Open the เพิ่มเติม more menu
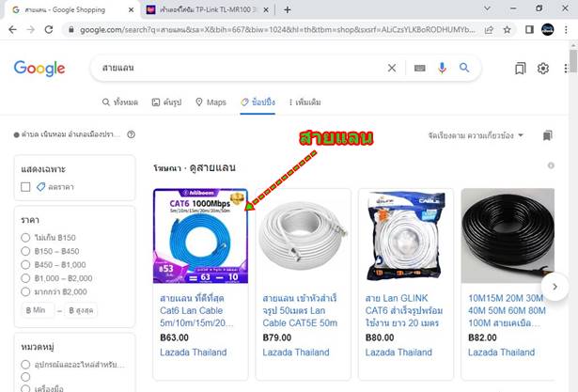578x392 pixels. click(x=305, y=102)
